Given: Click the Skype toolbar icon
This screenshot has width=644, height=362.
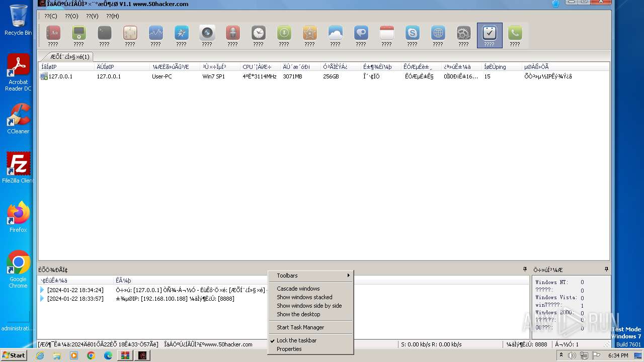Looking at the screenshot, I should click(x=412, y=33).
